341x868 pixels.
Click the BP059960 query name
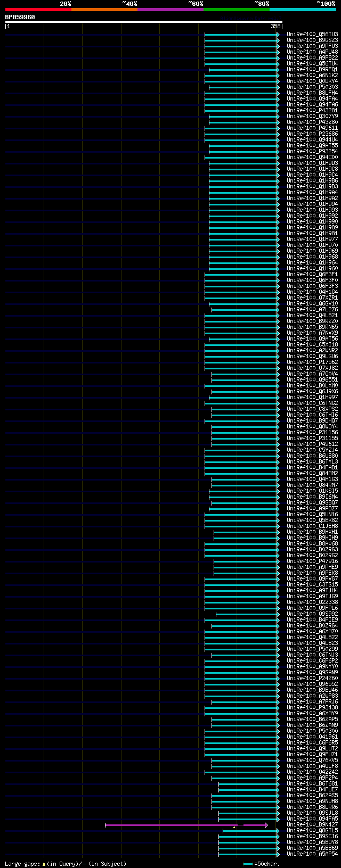point(20,17)
